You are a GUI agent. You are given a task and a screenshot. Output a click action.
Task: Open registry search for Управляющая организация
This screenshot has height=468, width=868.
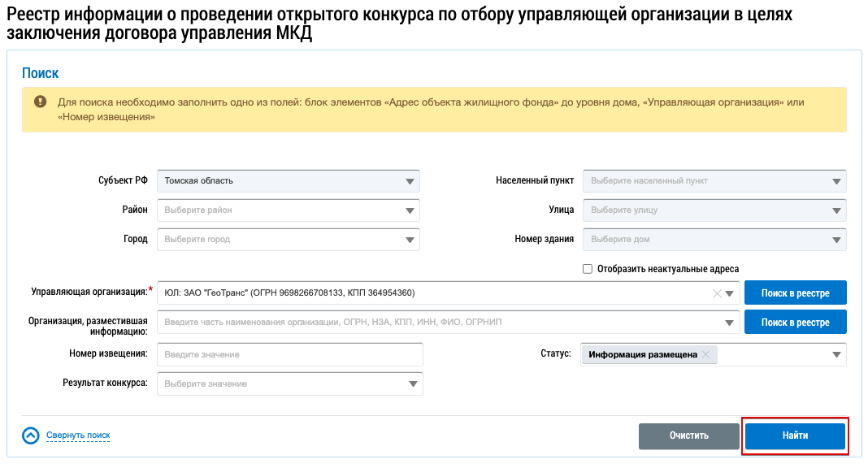795,292
